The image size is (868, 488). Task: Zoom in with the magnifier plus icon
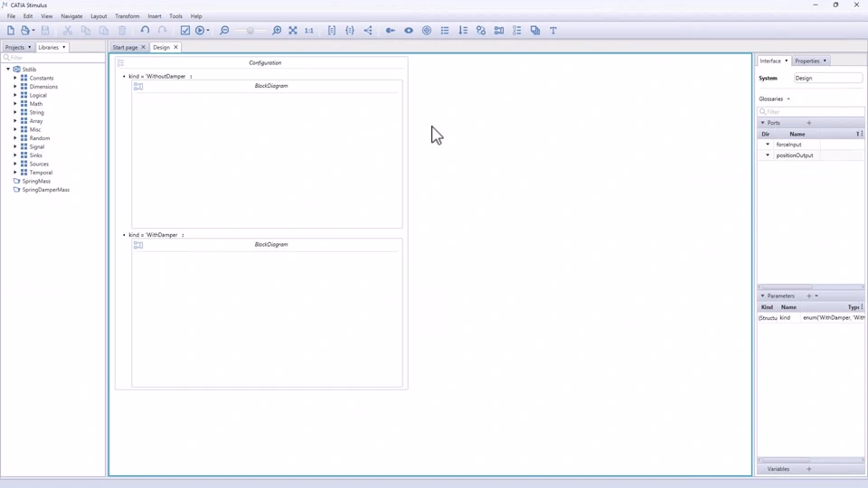click(x=277, y=31)
